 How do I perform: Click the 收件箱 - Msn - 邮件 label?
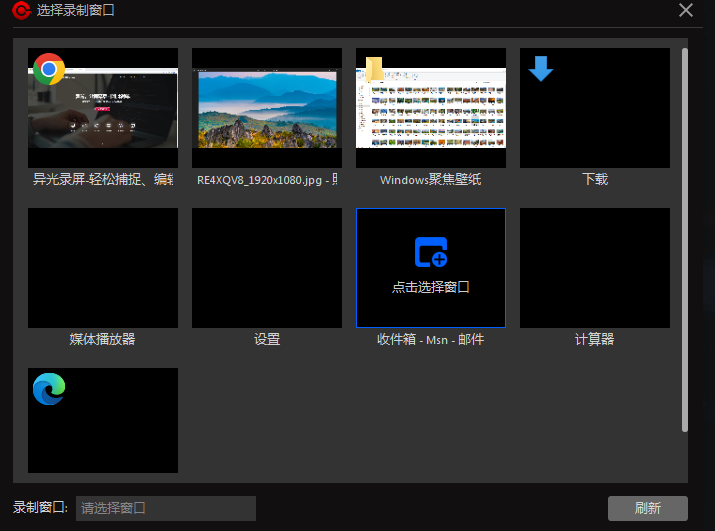(431, 340)
